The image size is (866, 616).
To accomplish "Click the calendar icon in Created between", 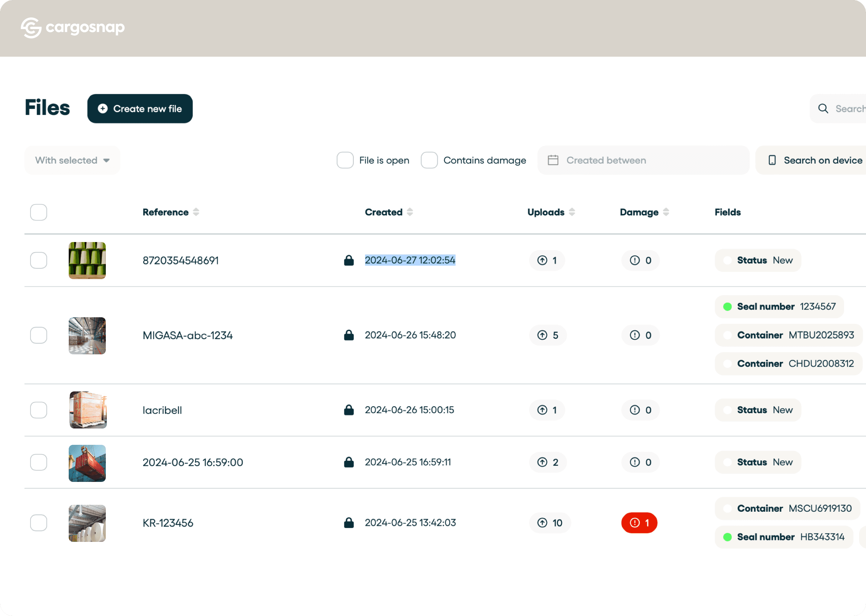I will coord(553,160).
